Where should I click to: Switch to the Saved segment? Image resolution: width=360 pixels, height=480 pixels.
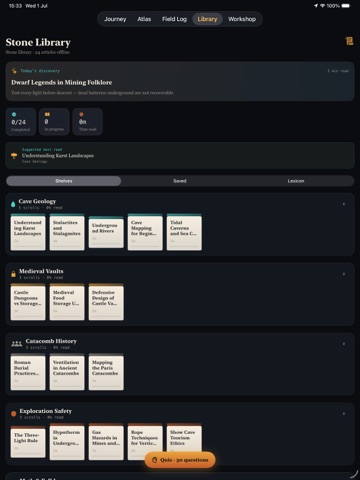180,181
